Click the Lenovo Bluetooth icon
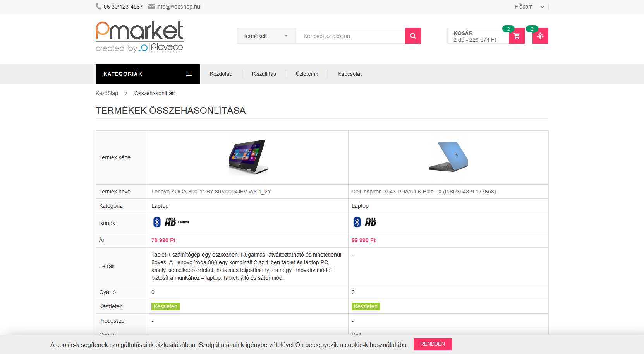The height and width of the screenshot is (354, 644). [x=157, y=222]
